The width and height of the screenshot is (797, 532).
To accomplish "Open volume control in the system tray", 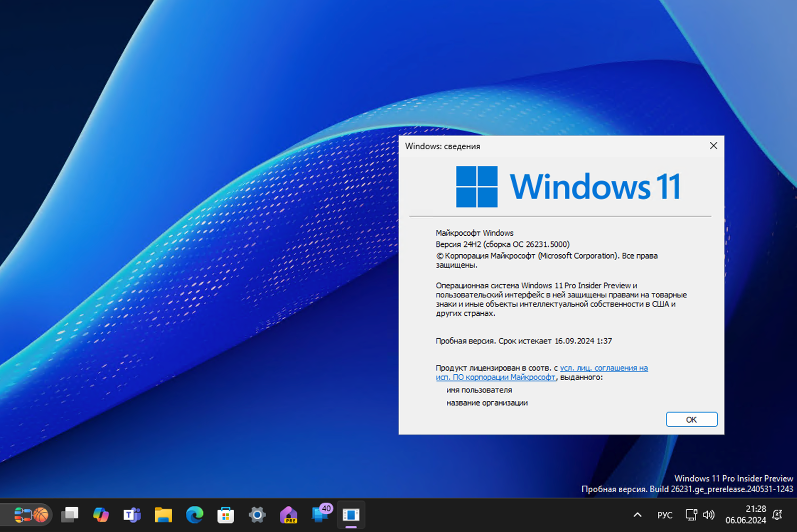I will (x=708, y=515).
